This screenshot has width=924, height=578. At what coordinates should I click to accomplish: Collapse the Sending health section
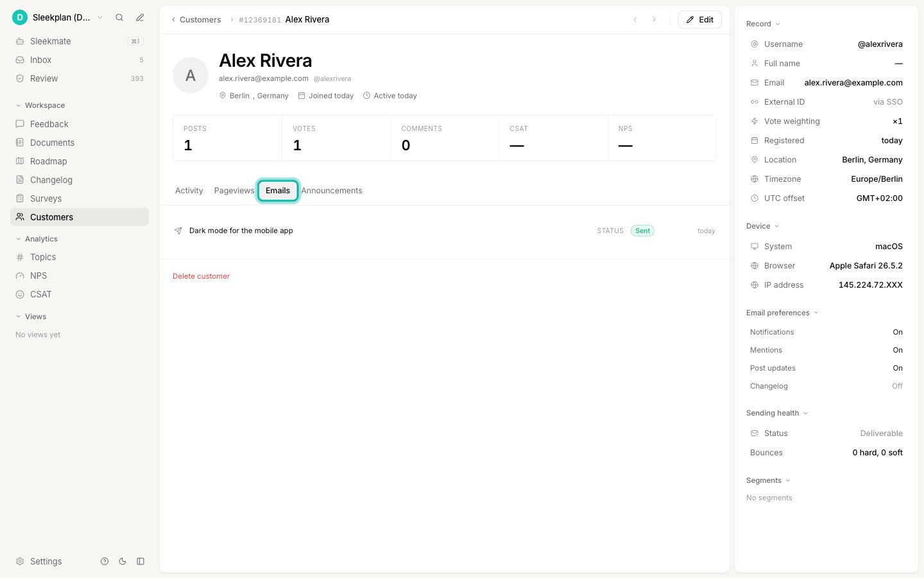(x=777, y=413)
